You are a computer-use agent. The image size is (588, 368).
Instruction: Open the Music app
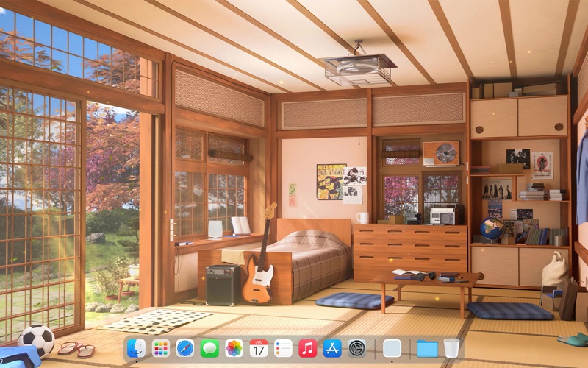pyautogui.click(x=307, y=348)
